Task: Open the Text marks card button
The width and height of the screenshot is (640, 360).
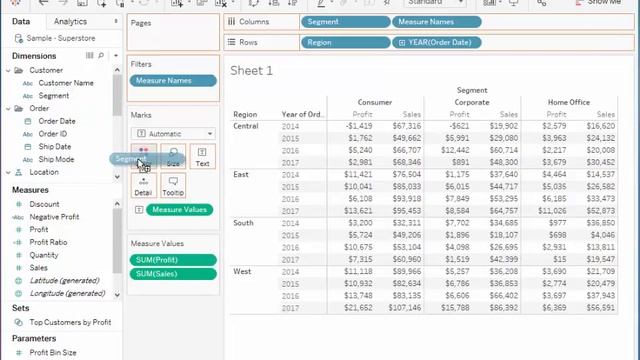Action: [x=202, y=156]
